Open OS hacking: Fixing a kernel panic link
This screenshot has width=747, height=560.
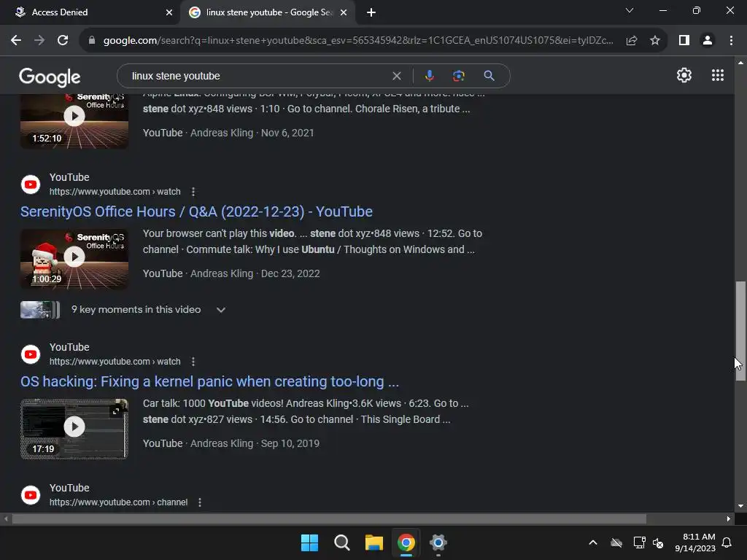(x=209, y=381)
